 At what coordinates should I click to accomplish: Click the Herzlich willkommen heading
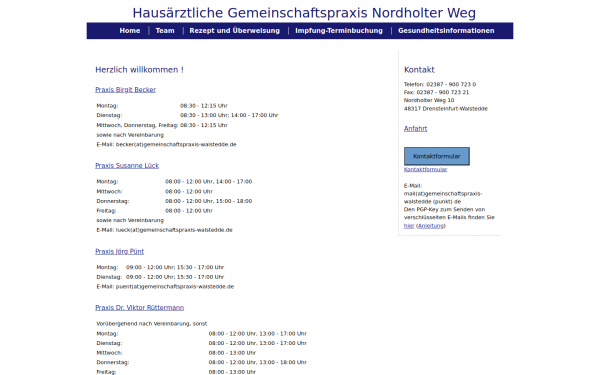tap(139, 70)
